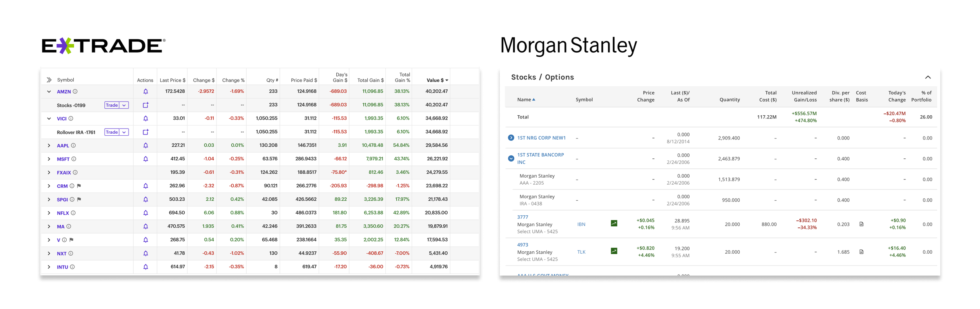Open the 4973 holding link

(x=523, y=245)
